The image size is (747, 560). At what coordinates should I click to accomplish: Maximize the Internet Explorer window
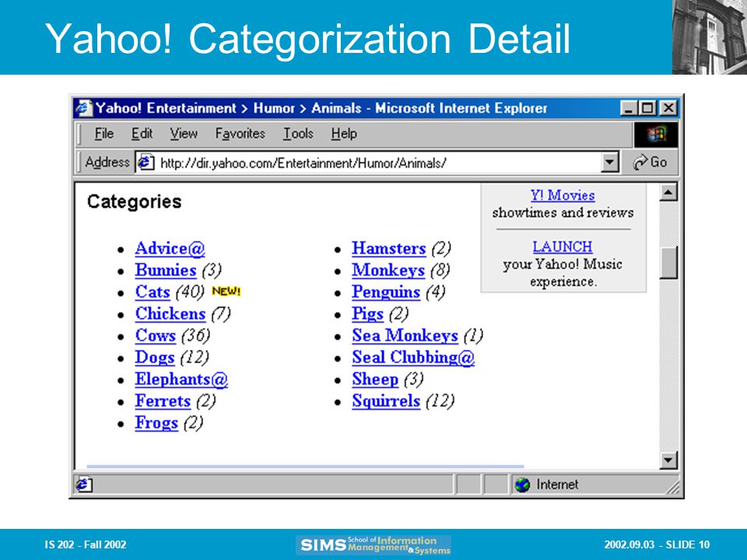(x=647, y=108)
